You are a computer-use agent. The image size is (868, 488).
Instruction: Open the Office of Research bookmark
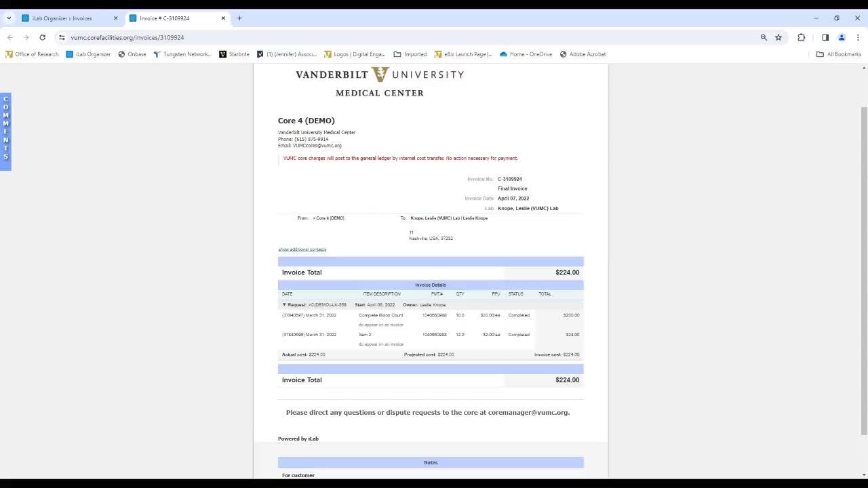(x=32, y=54)
